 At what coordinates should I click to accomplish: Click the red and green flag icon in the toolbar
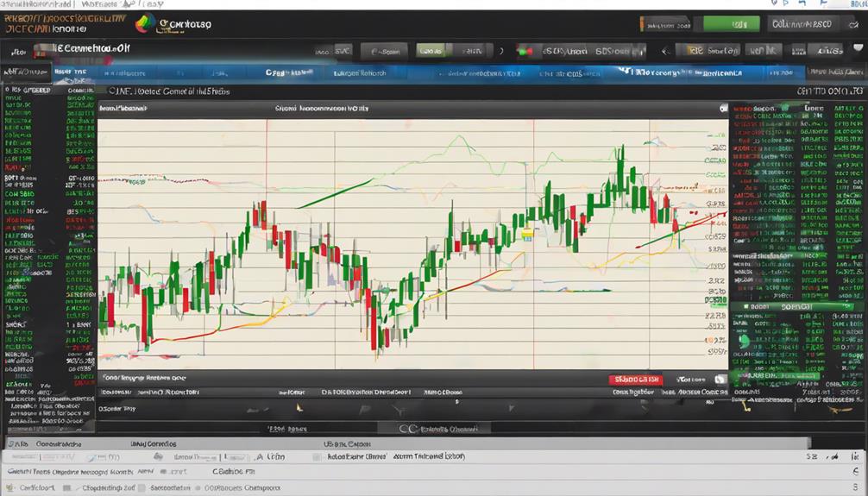pyautogui.click(x=525, y=52)
